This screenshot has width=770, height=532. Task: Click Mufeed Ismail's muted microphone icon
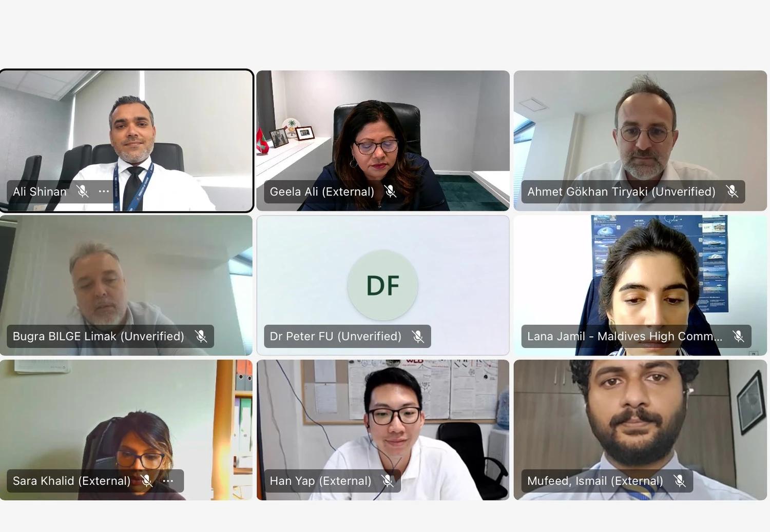pos(680,481)
